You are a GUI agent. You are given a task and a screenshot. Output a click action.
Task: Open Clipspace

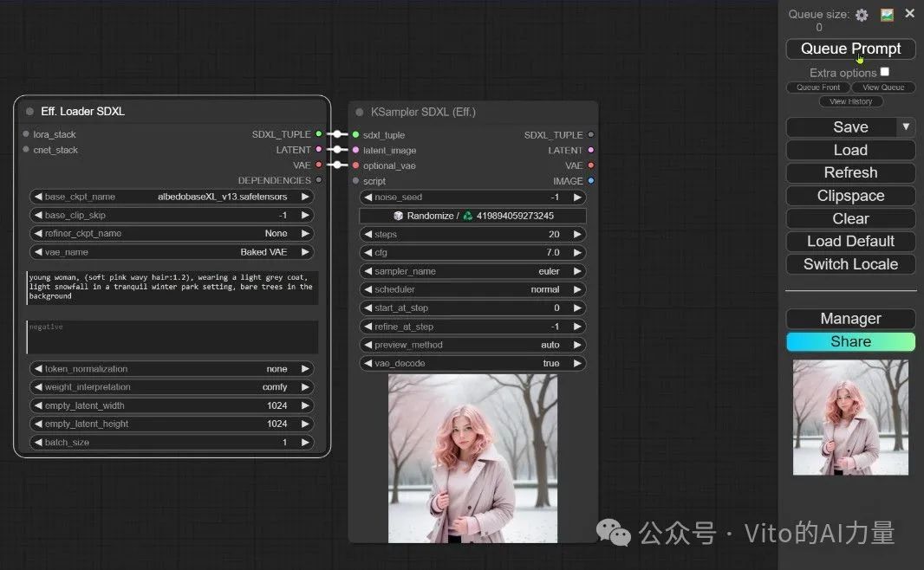coord(850,196)
